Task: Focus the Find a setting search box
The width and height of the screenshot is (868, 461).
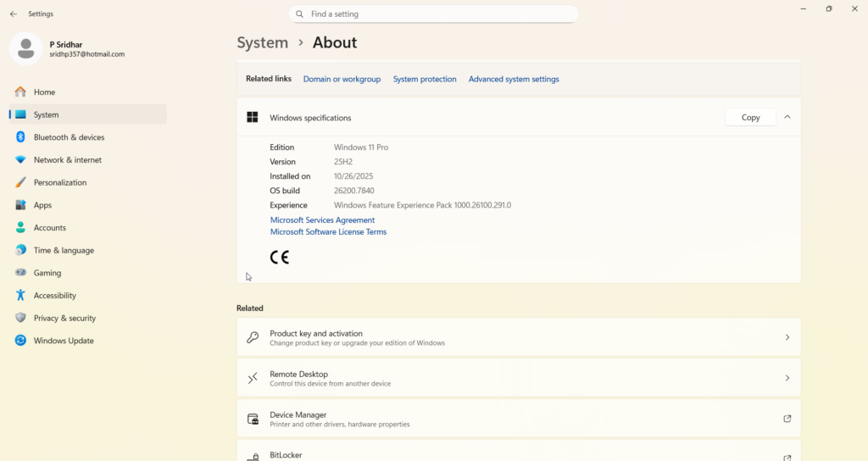Action: (x=433, y=14)
